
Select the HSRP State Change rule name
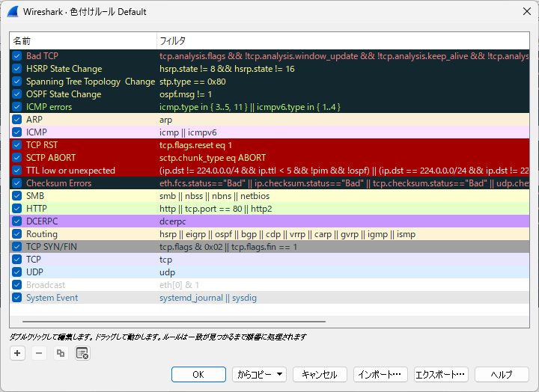(x=64, y=69)
